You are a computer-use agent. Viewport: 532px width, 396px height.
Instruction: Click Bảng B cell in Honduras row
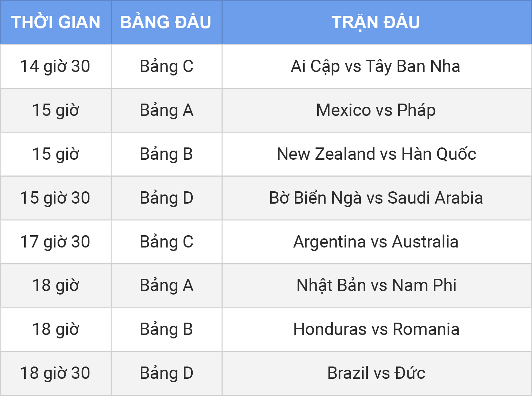coord(167,330)
